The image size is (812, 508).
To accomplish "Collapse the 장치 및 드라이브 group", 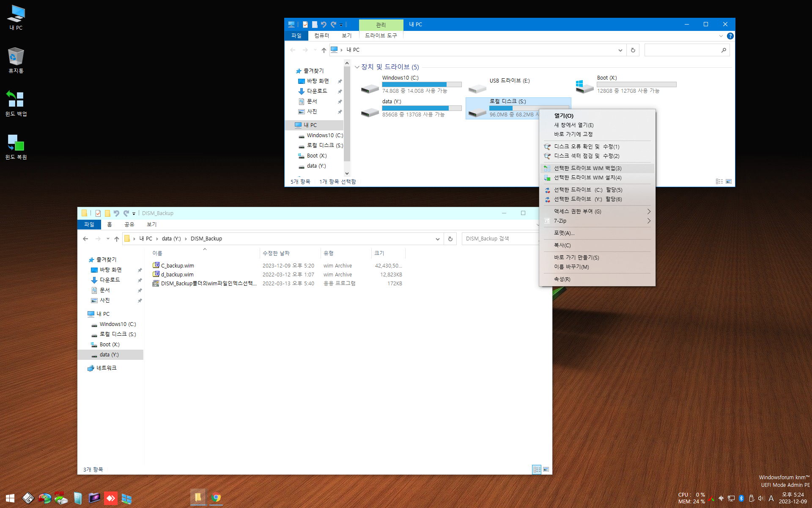I will (x=357, y=67).
